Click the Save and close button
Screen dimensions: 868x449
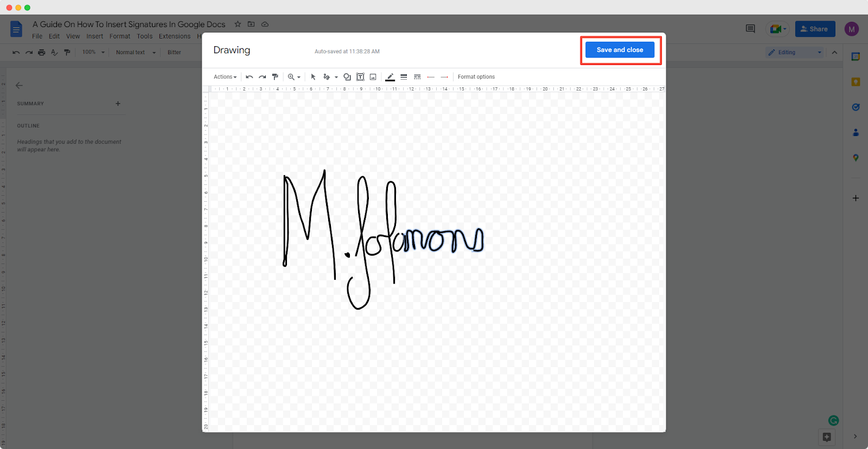(620, 50)
